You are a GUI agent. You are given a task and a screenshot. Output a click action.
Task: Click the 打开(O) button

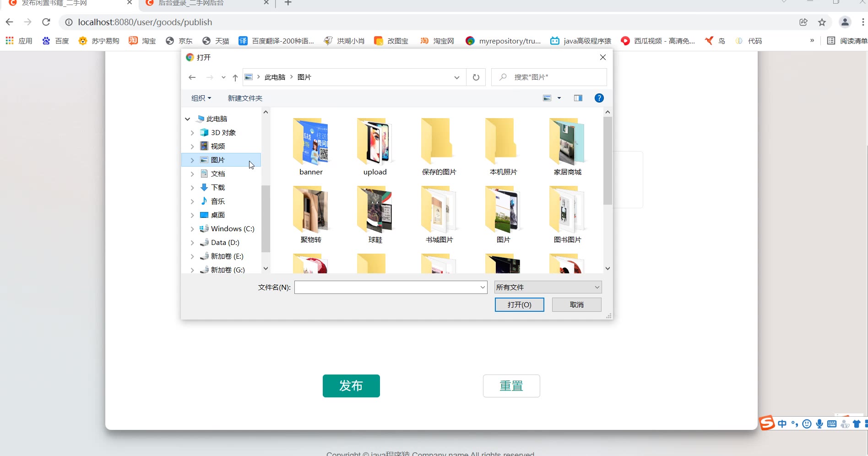(x=520, y=304)
